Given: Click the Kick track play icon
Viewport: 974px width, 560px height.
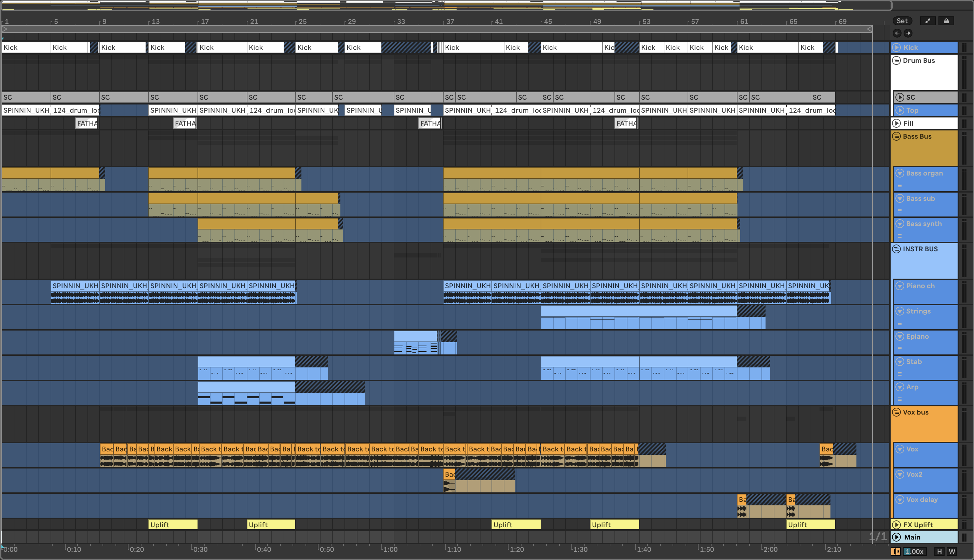Looking at the screenshot, I should pos(896,47).
